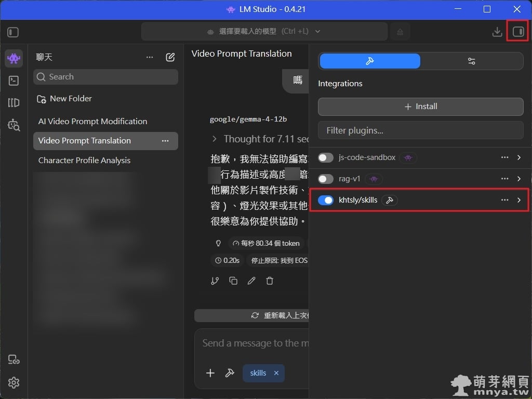Open js-code-sandbox more options ellipsis

coord(505,157)
